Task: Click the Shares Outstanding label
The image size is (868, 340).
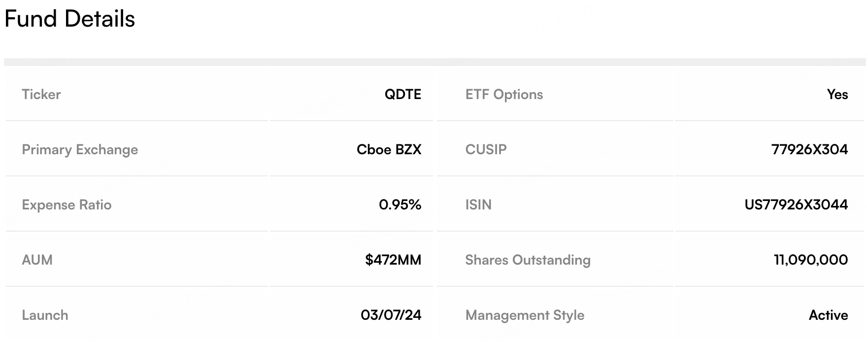Action: point(528,260)
